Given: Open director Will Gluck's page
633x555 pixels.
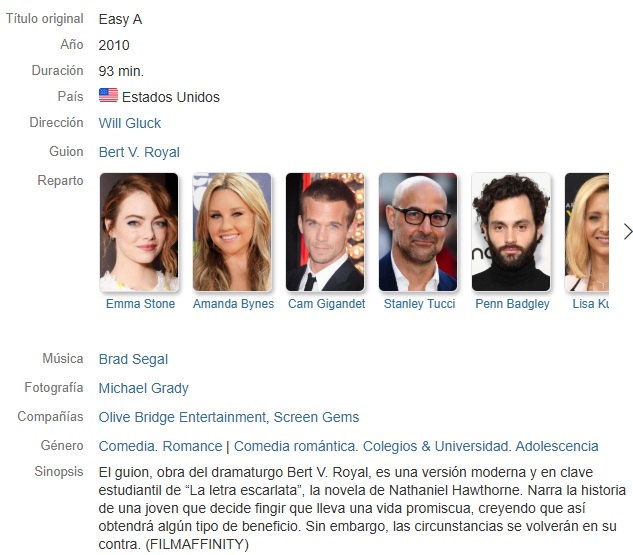Looking at the screenshot, I should tap(130, 123).
